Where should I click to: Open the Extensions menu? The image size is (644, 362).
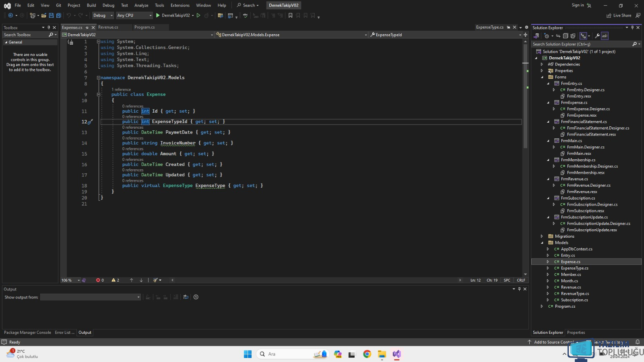(x=180, y=5)
